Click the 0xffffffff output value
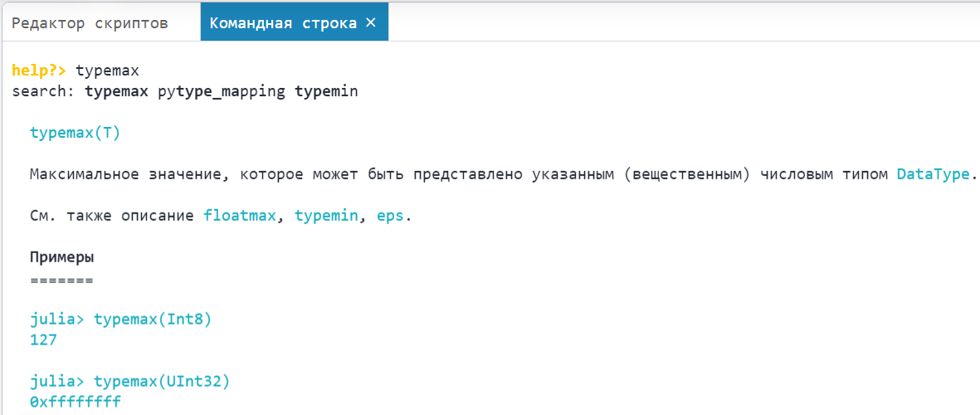The height and width of the screenshot is (415, 980). click(75, 403)
